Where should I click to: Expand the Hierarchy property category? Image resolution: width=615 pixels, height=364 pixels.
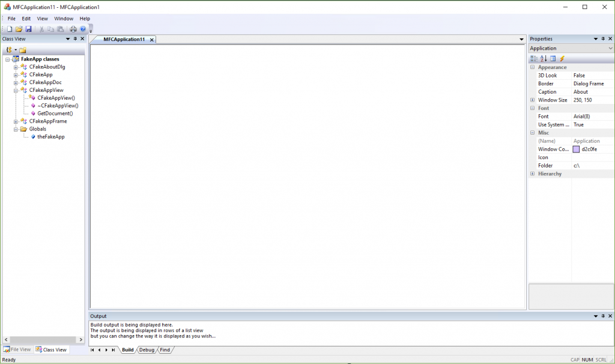coord(532,174)
